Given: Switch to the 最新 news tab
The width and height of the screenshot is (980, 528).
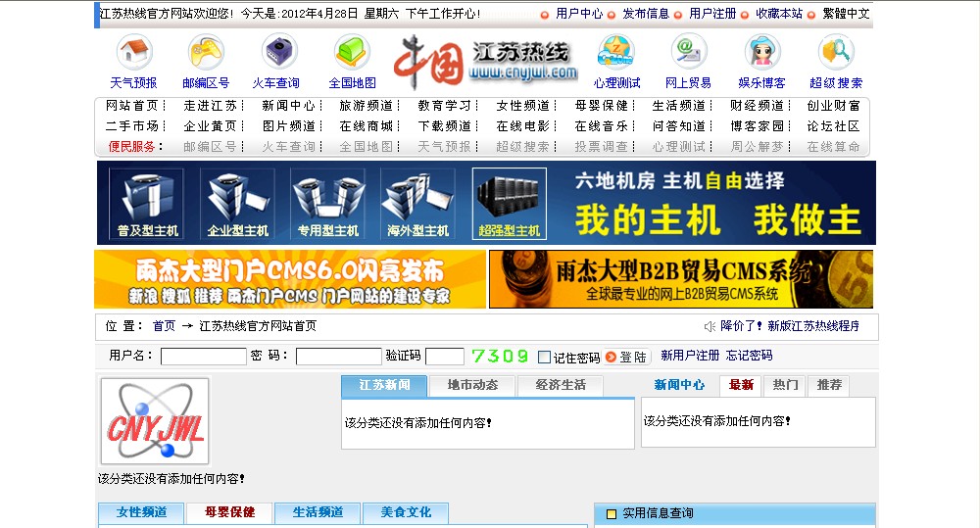Looking at the screenshot, I should (x=741, y=385).
